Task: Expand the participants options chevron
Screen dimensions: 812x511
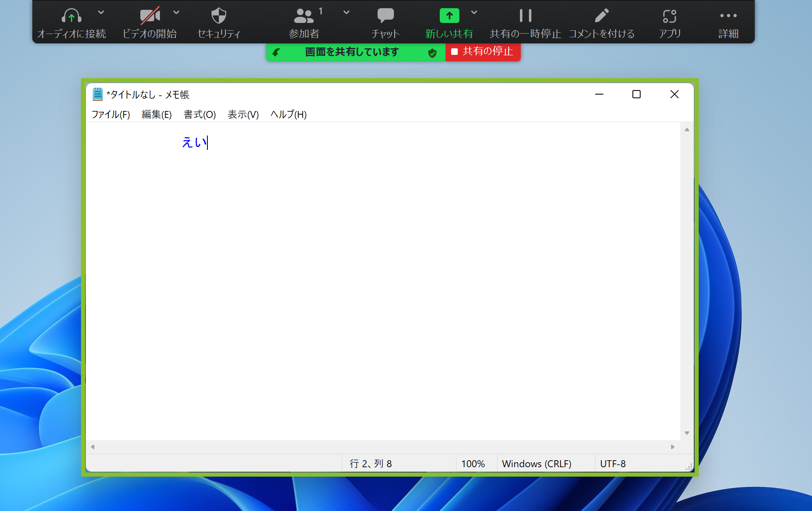Action: click(x=346, y=12)
